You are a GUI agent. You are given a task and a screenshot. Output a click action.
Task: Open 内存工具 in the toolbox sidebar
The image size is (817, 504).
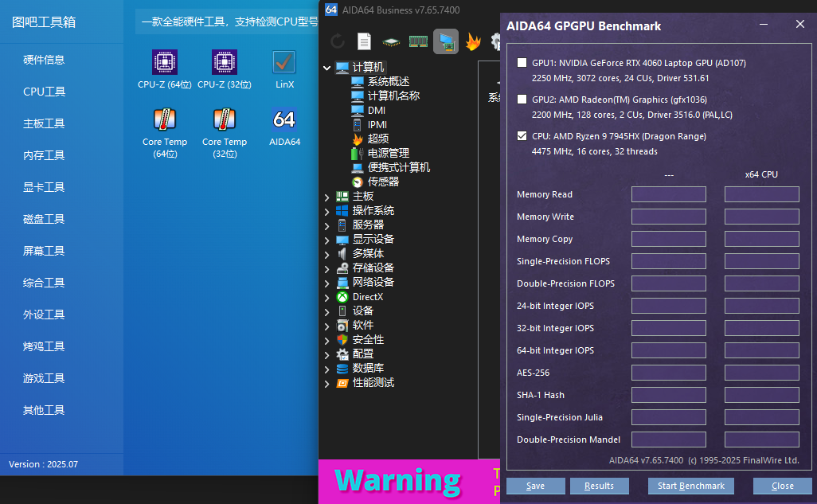(44, 155)
